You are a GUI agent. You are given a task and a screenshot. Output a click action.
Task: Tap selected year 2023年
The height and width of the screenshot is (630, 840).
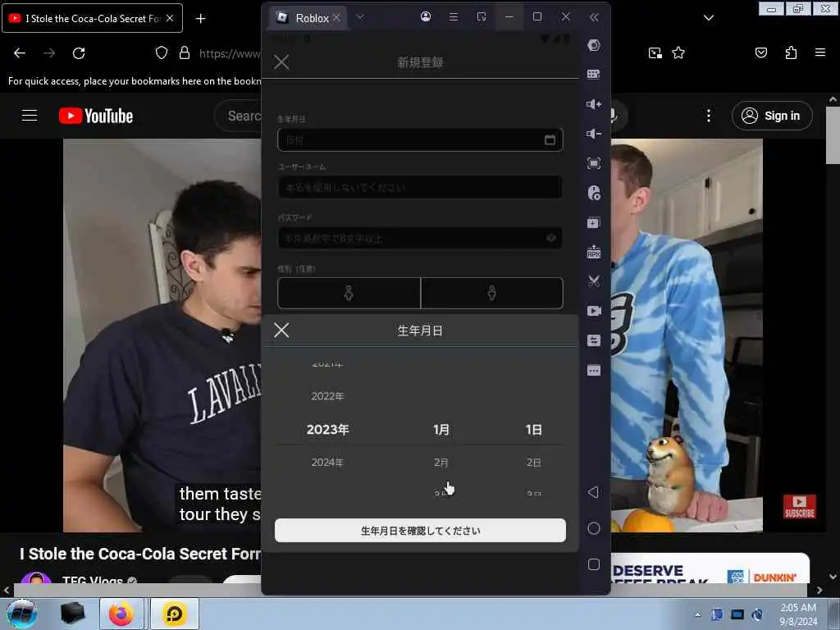pos(327,430)
